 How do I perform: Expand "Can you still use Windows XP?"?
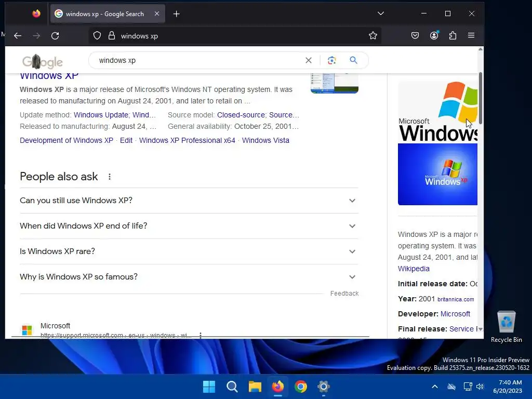click(x=189, y=201)
